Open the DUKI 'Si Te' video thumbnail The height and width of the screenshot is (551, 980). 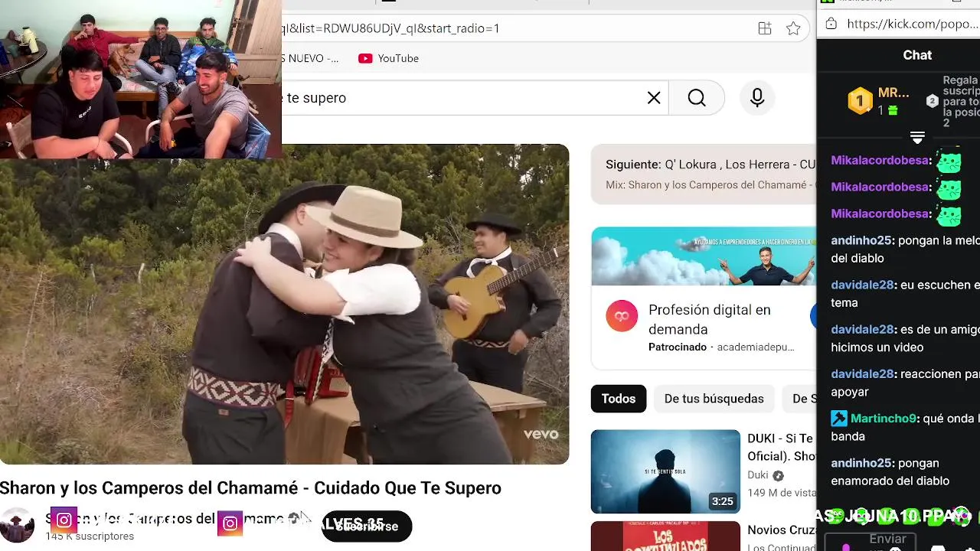point(665,471)
